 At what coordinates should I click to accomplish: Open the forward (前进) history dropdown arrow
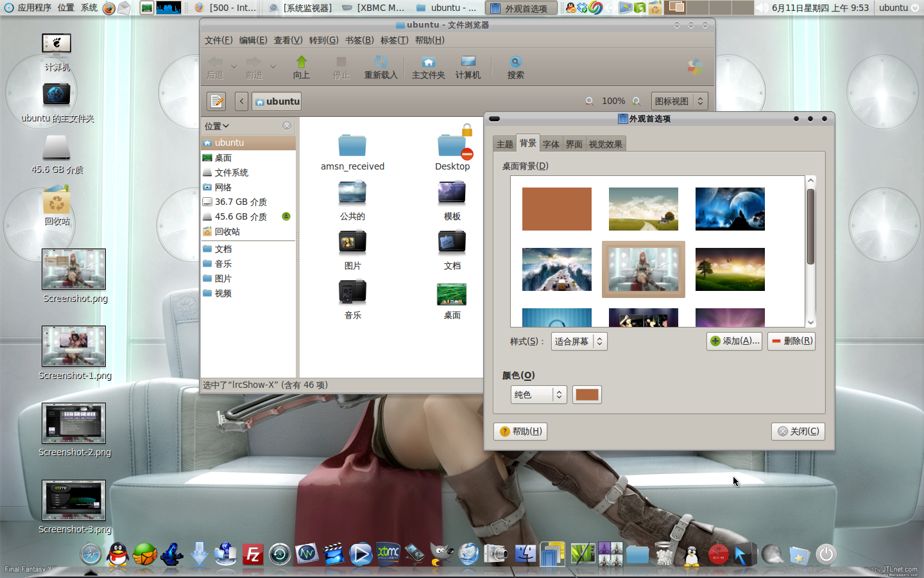coord(273,66)
